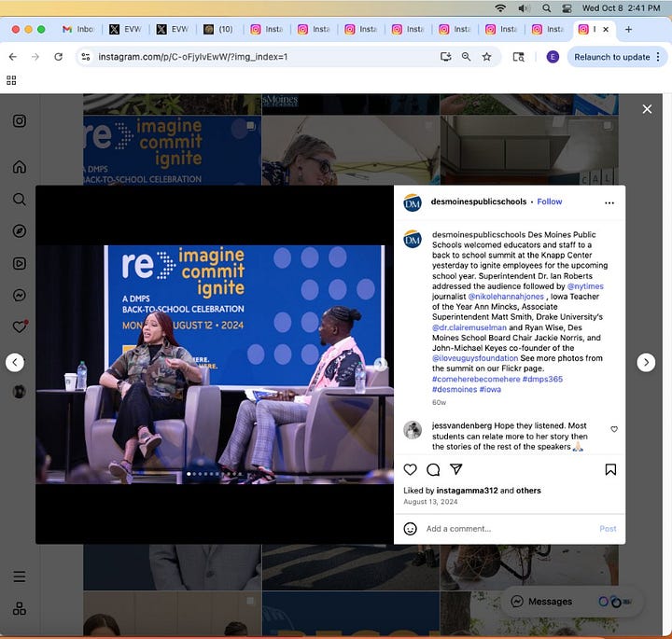View others who liked the post

[x=528, y=491]
